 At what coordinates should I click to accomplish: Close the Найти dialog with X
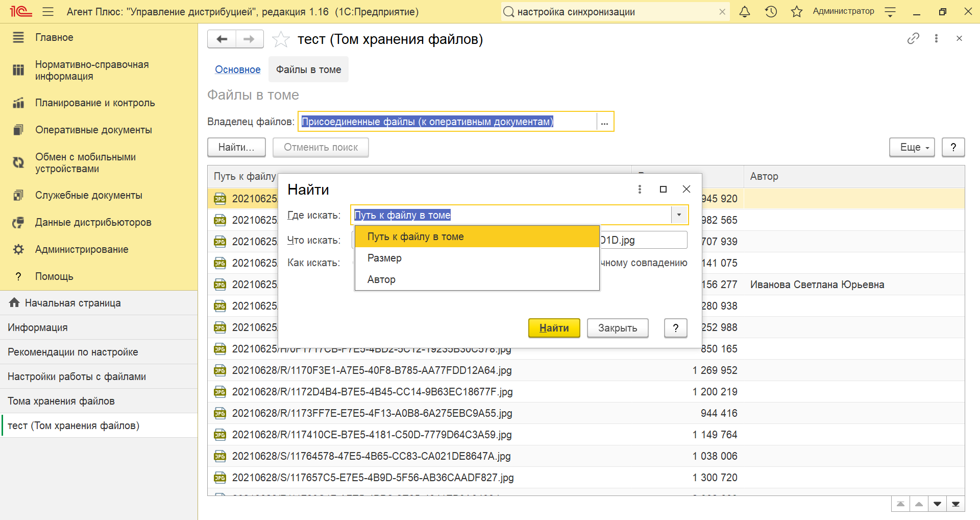tap(687, 190)
